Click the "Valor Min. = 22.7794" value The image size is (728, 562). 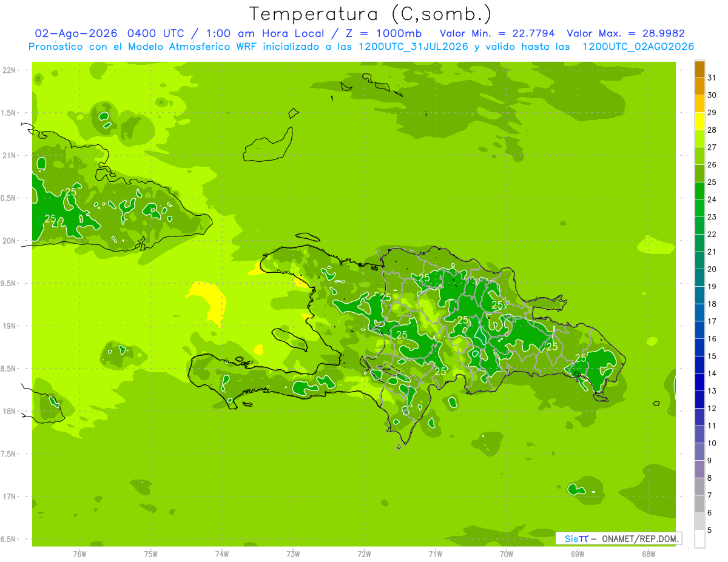497,33
